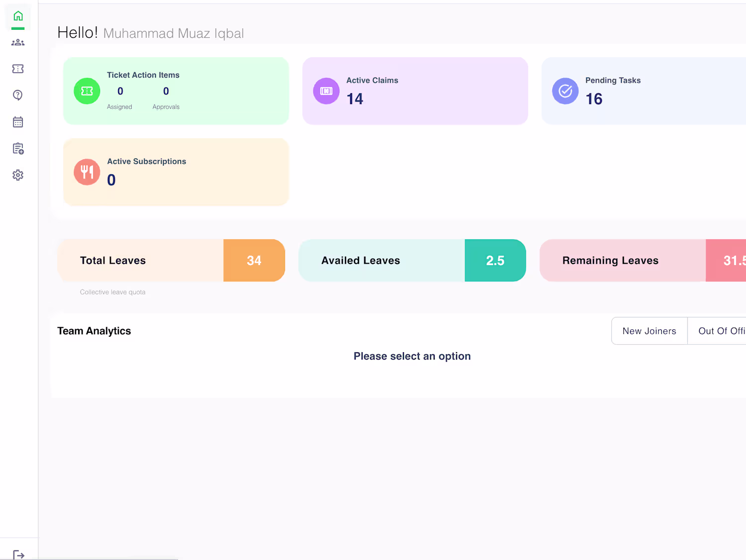
Task: Click the green ticket icon on Ticket Action Items
Action: pyautogui.click(x=87, y=91)
